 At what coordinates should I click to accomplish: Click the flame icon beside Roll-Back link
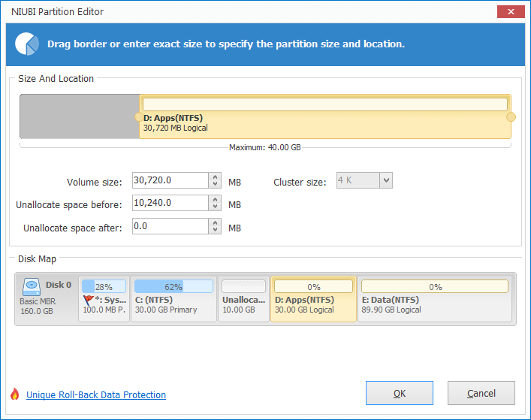point(14,394)
